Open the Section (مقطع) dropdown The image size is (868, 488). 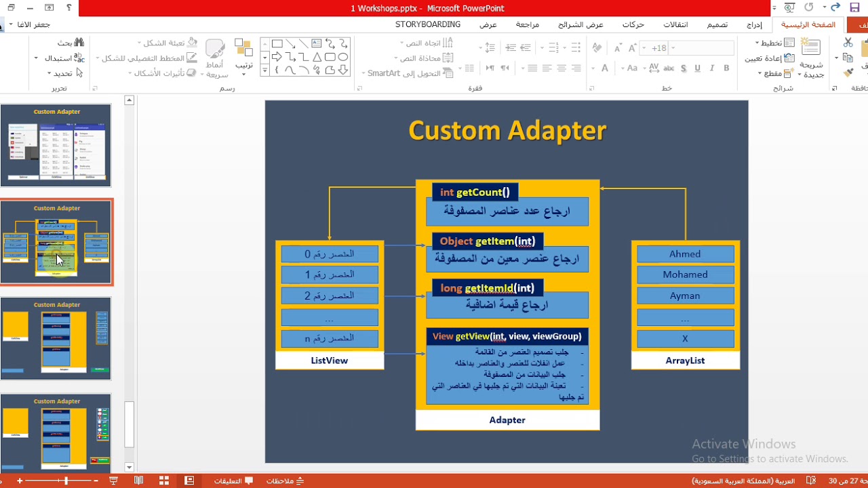(x=777, y=73)
